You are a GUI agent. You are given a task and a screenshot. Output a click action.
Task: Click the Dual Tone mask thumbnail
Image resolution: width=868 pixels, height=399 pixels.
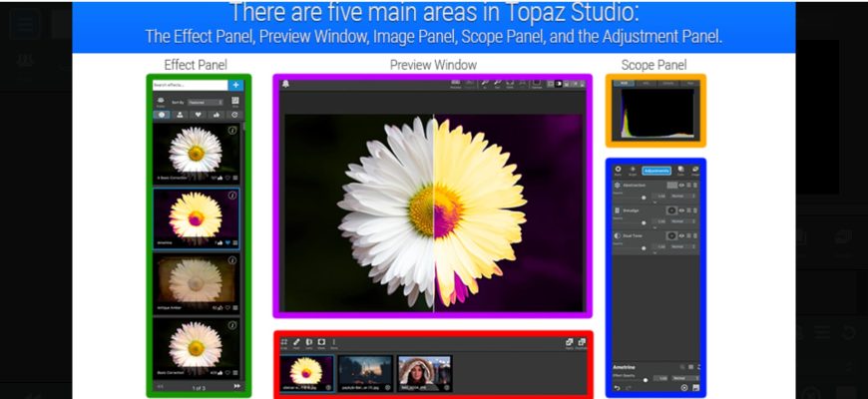coord(671,235)
